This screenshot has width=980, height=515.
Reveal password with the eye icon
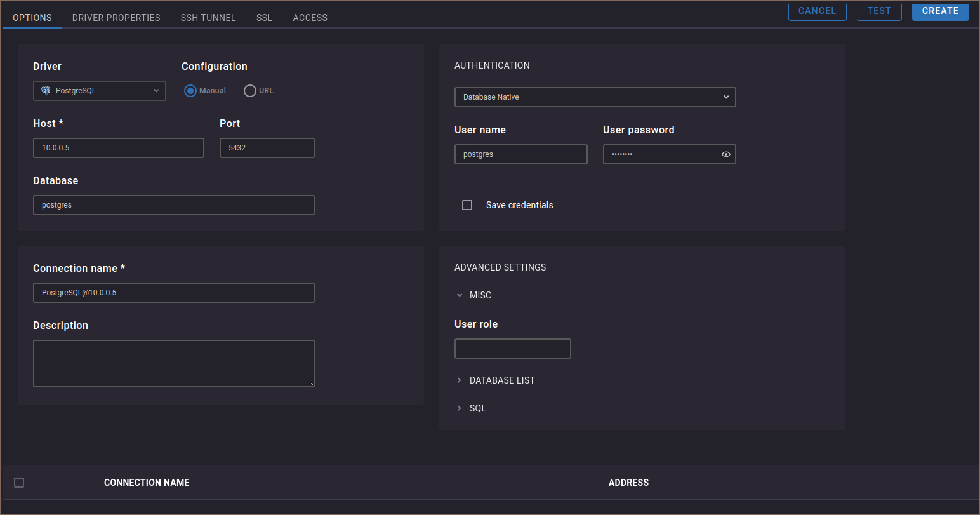[725, 154]
